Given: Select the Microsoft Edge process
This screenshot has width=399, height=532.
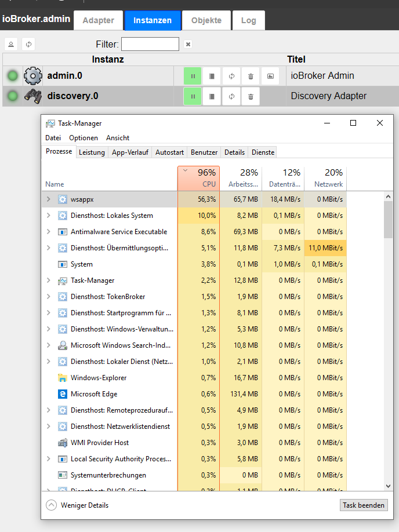Looking at the screenshot, I should 194,394.
